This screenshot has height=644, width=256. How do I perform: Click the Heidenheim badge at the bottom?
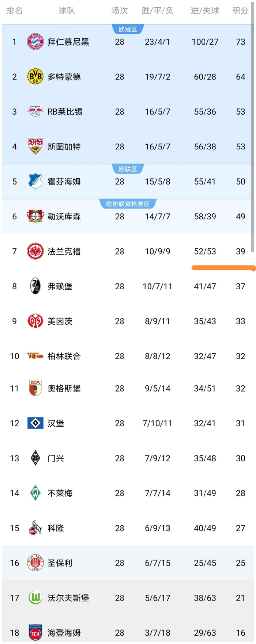35,633
